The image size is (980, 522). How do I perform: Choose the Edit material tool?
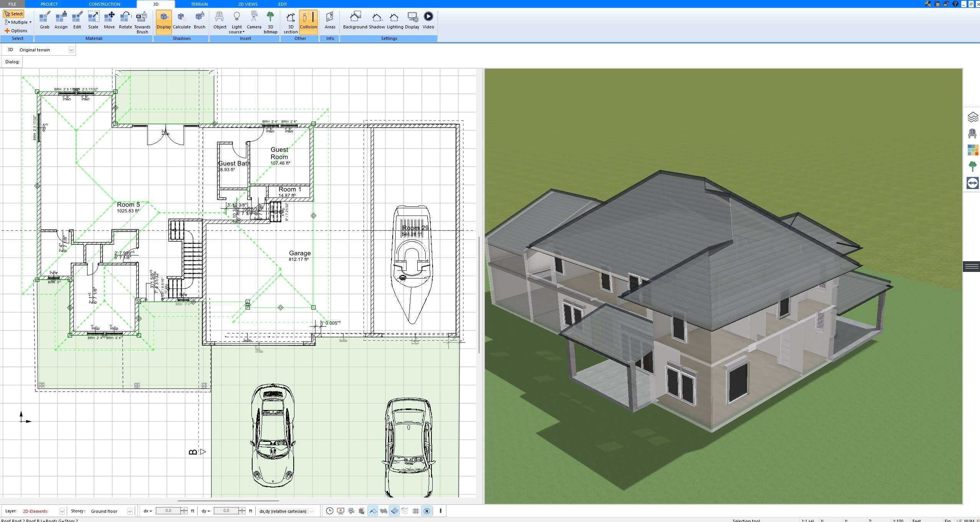(x=77, y=20)
